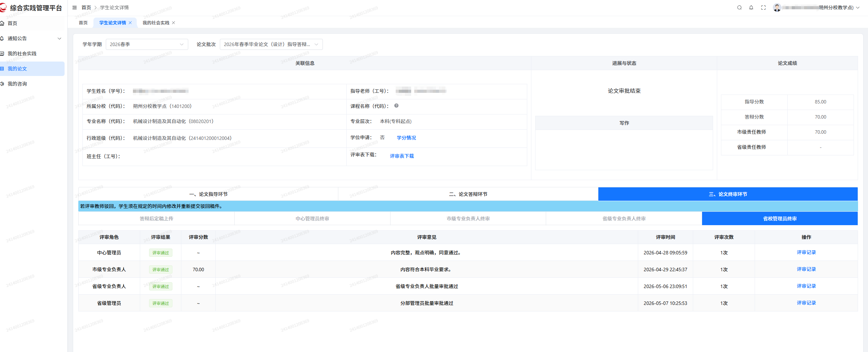
Task: Click the 评审通过 tag for 省级管理员
Action: (x=161, y=303)
